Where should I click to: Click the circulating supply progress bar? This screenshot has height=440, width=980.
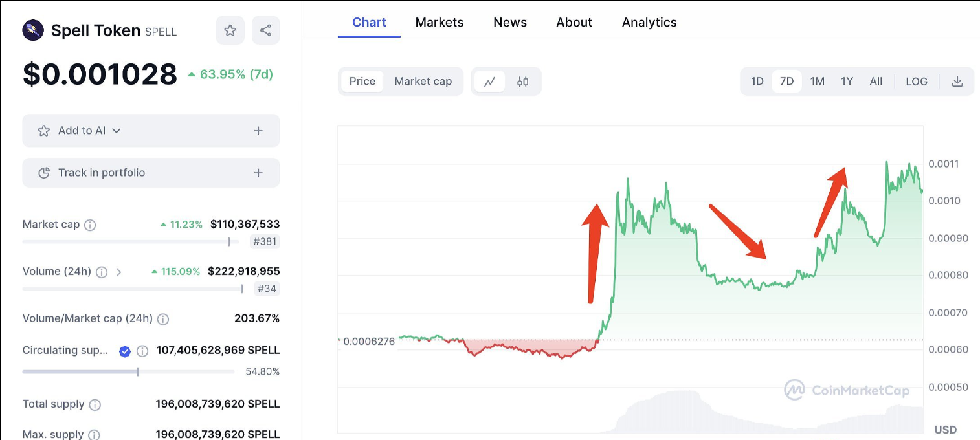tap(128, 372)
